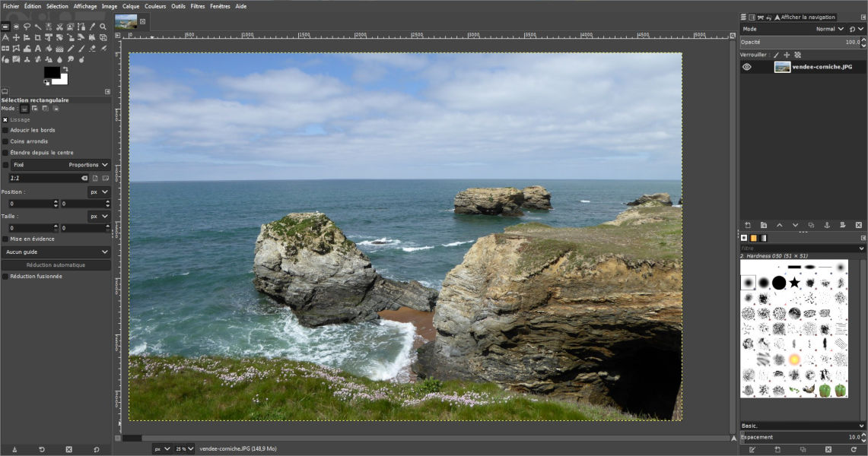Select the Move tool in toolbox
The image size is (868, 456).
pos(16,37)
